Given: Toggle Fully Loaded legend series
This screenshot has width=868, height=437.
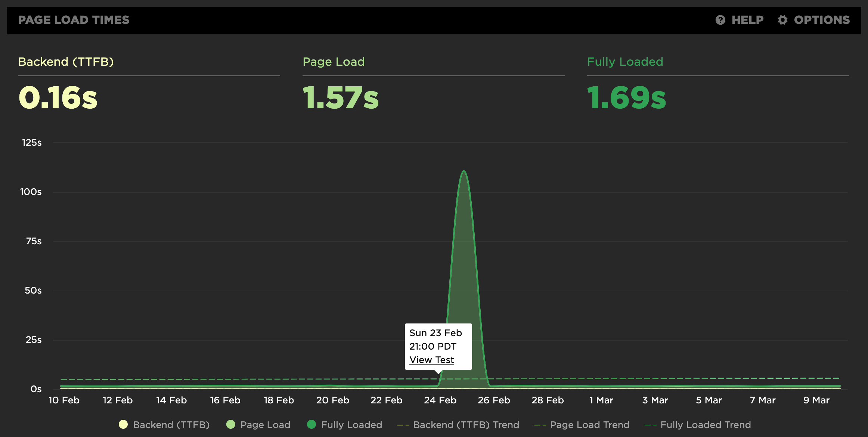Looking at the screenshot, I should coord(351,425).
